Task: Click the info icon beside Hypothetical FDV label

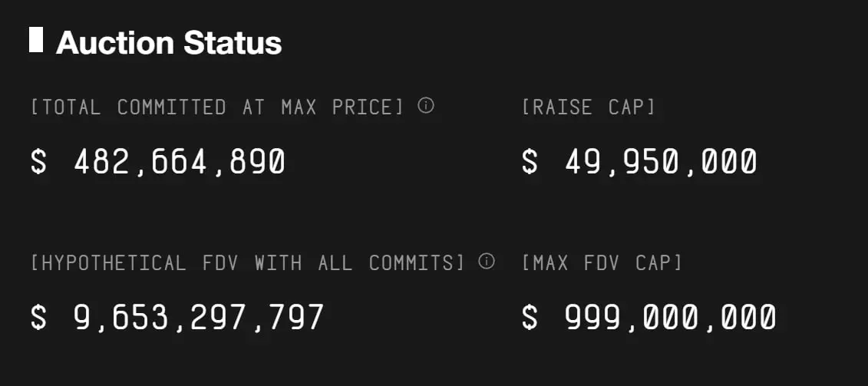Action: point(487,262)
